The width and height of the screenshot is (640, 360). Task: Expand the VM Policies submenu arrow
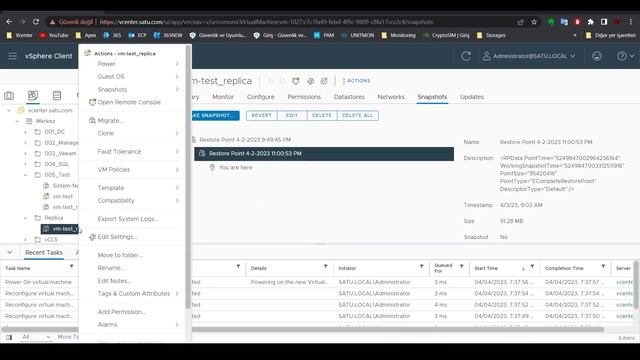point(177,169)
